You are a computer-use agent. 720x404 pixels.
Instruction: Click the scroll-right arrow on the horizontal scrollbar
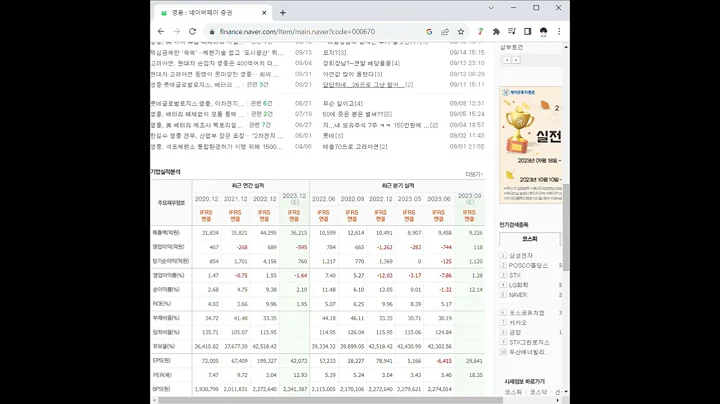click(x=558, y=400)
